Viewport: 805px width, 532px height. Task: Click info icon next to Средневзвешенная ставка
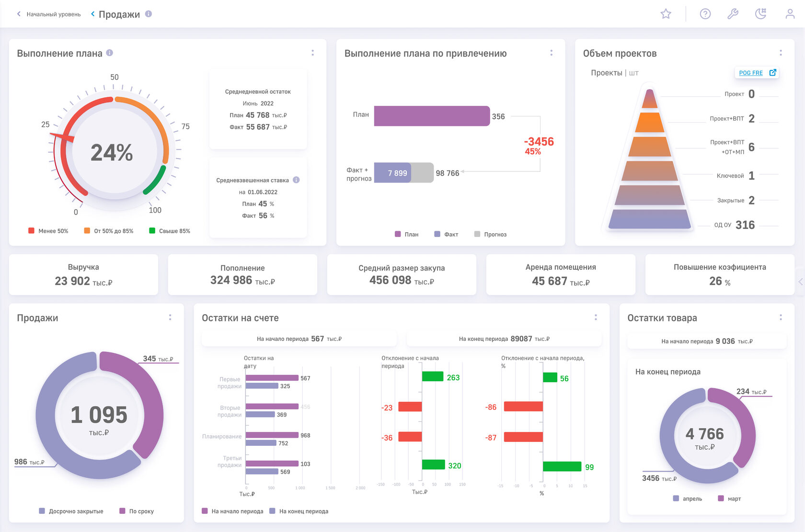click(x=296, y=180)
